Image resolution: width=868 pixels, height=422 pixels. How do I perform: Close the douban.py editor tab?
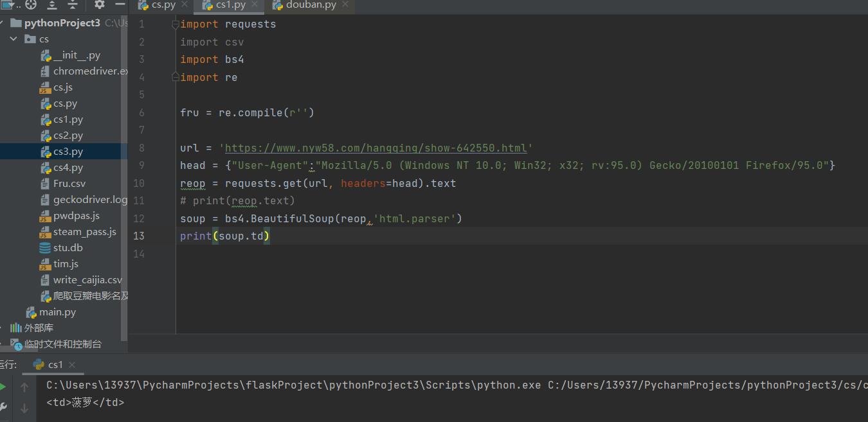click(x=345, y=5)
